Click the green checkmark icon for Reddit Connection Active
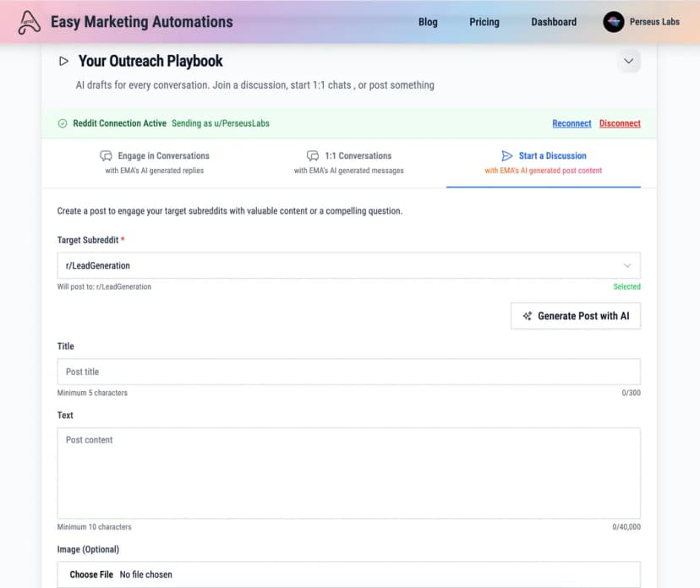The height and width of the screenshot is (588, 700). [x=63, y=123]
